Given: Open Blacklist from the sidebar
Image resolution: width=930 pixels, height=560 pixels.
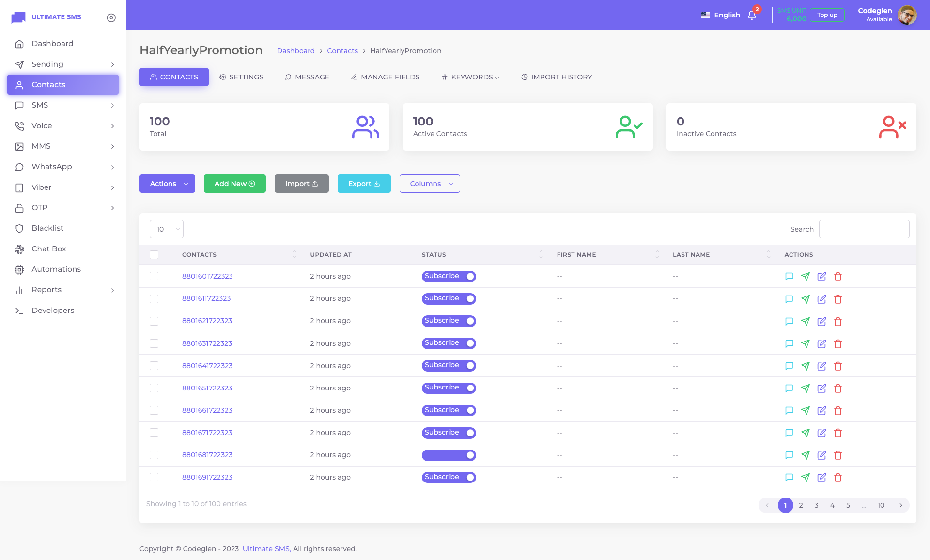Looking at the screenshot, I should tap(47, 228).
